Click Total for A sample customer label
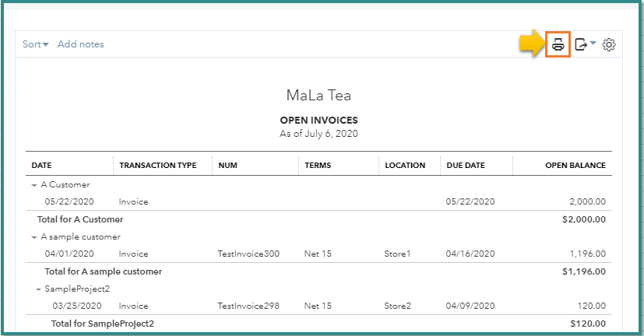Image resolution: width=644 pixels, height=336 pixels. tap(103, 271)
